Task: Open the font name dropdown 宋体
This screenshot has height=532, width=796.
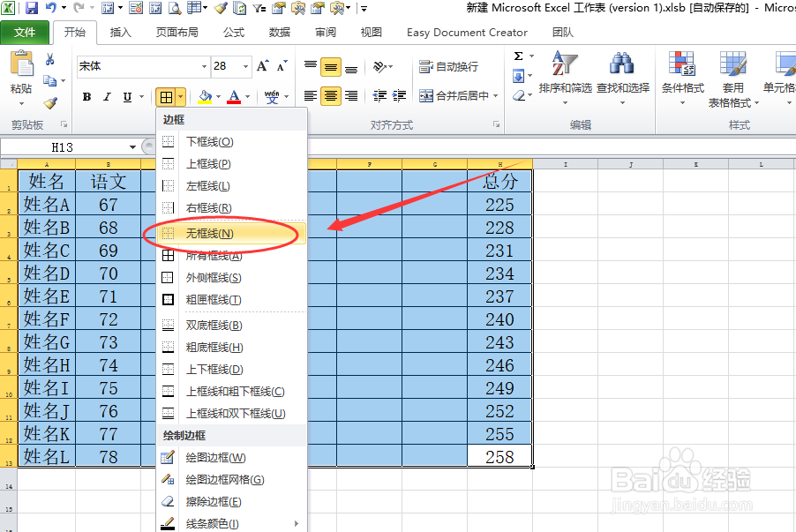Action: click(204, 66)
